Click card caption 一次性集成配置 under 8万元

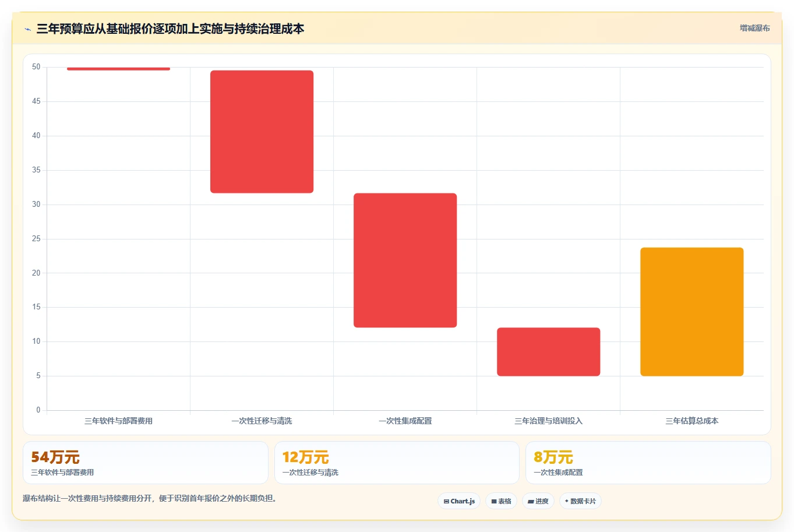coord(558,473)
